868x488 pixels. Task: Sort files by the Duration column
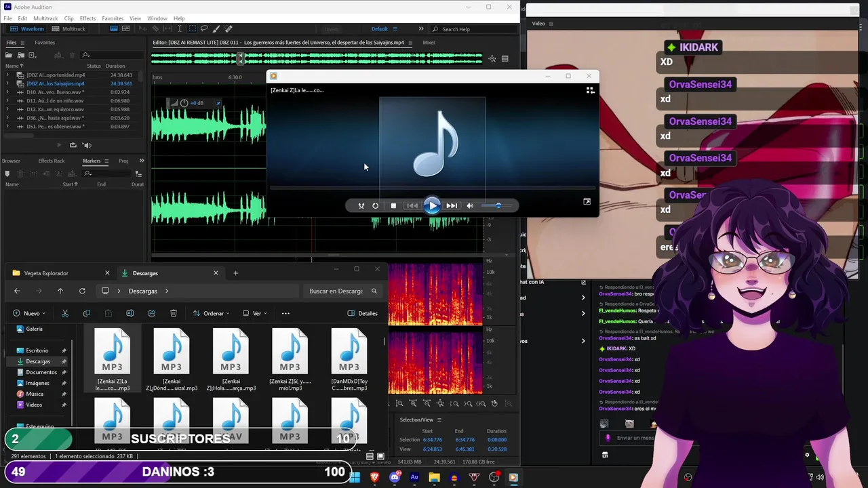(115, 66)
